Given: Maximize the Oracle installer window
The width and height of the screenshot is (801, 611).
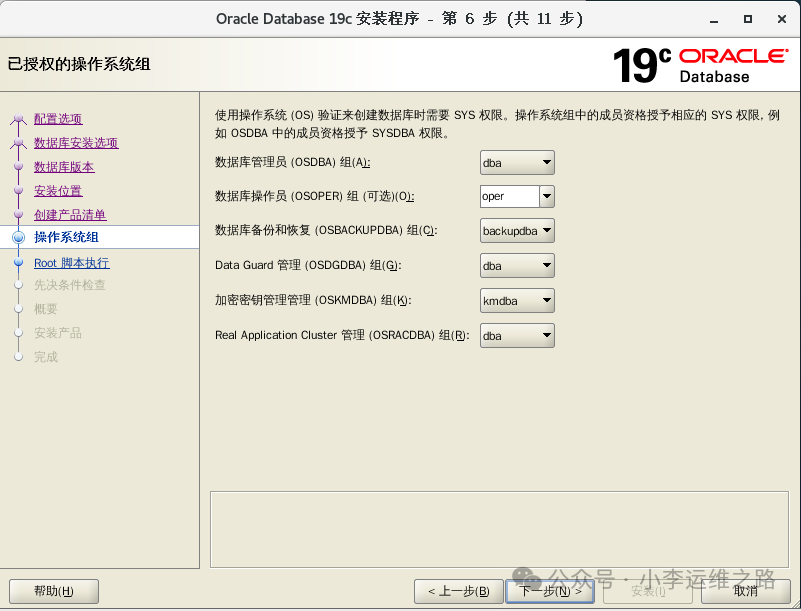Looking at the screenshot, I should coord(748,19).
